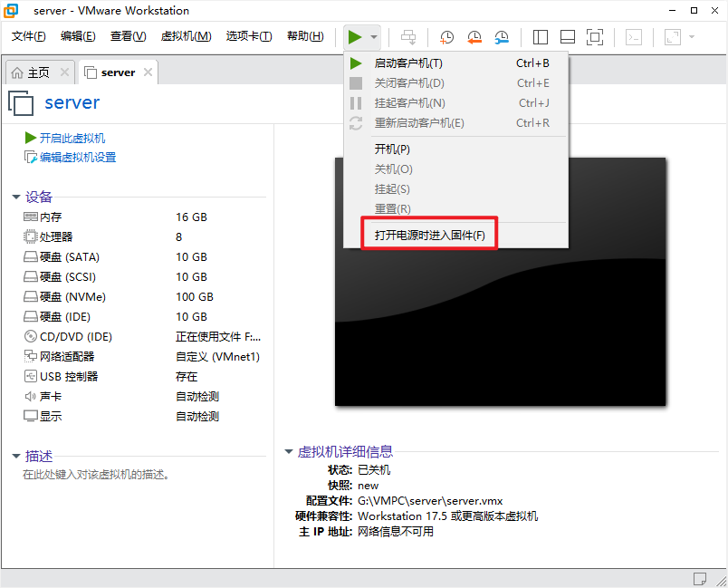Click the green power-on toolbar button
728x588 pixels.
coord(355,37)
